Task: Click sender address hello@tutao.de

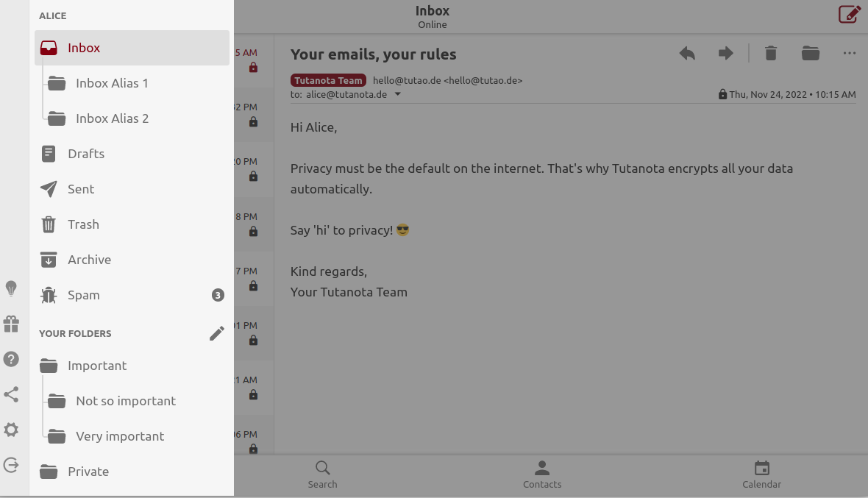Action: (447, 80)
